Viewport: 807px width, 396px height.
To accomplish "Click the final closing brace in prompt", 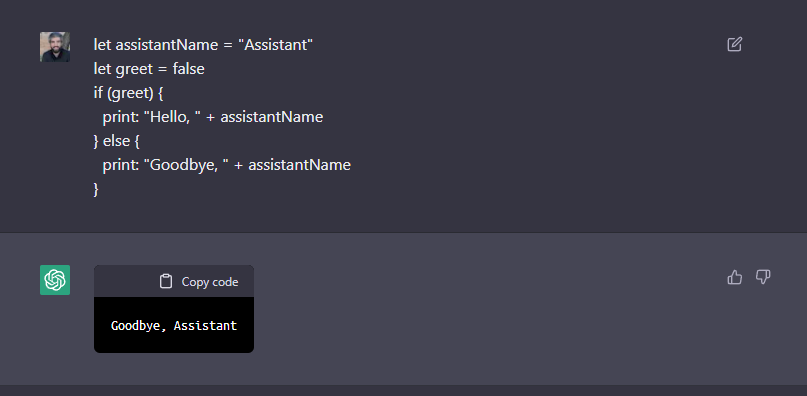I will pos(96,189).
